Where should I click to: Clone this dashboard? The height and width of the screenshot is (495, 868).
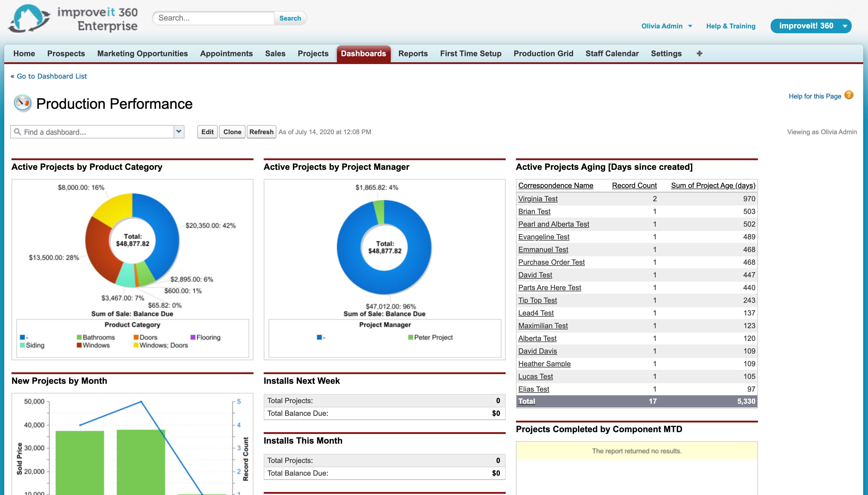[232, 131]
